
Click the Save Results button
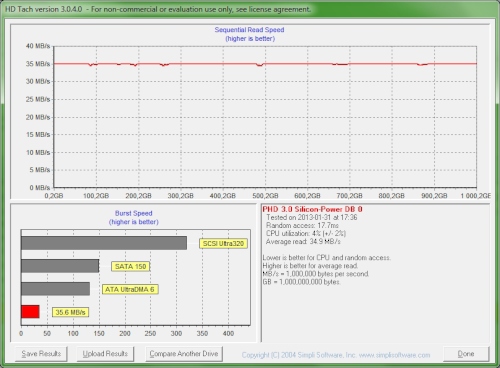(x=41, y=354)
